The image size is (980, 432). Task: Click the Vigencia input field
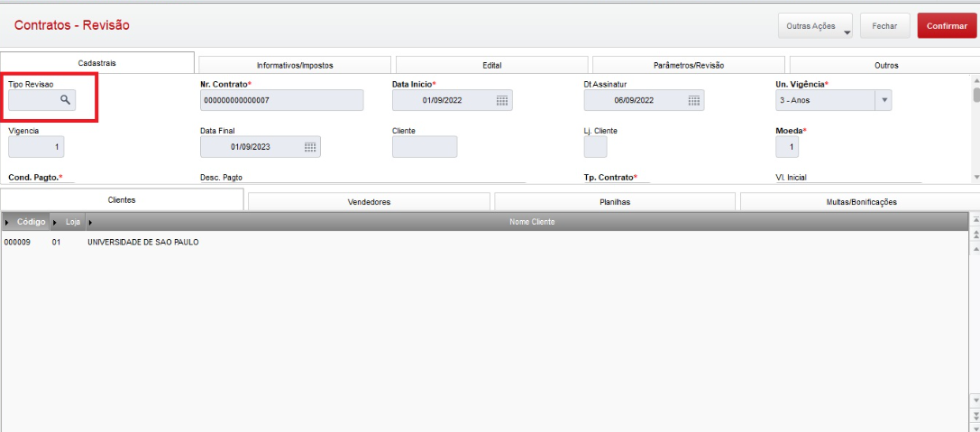[x=36, y=147]
